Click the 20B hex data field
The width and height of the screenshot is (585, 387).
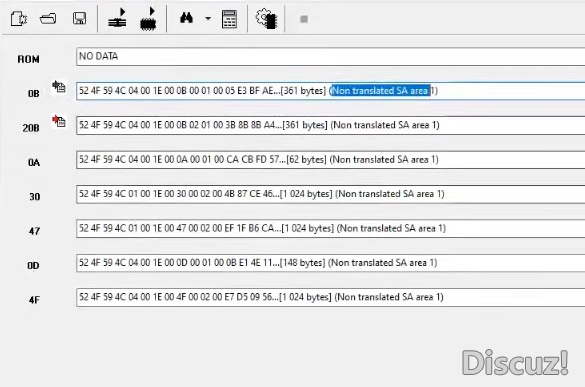(331, 125)
